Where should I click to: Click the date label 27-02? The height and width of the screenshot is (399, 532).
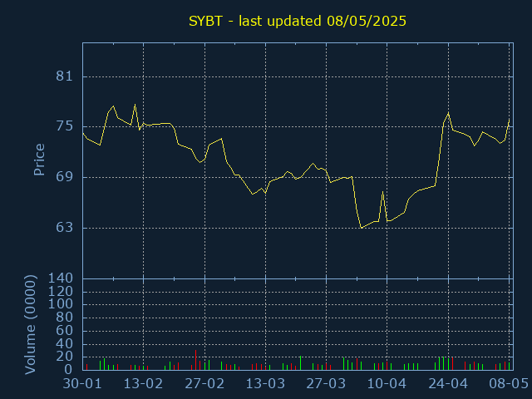[204, 384]
